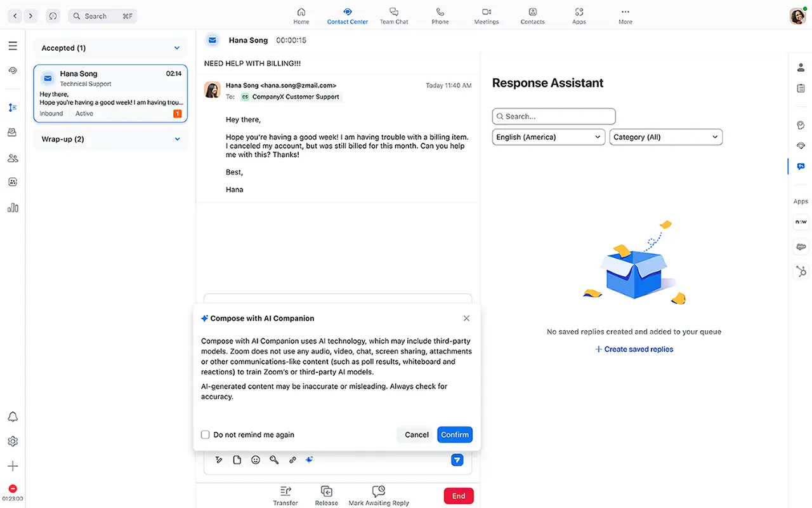
Task: Click the NEED HELP WITH BILLING!!! subject line
Action: pos(252,63)
